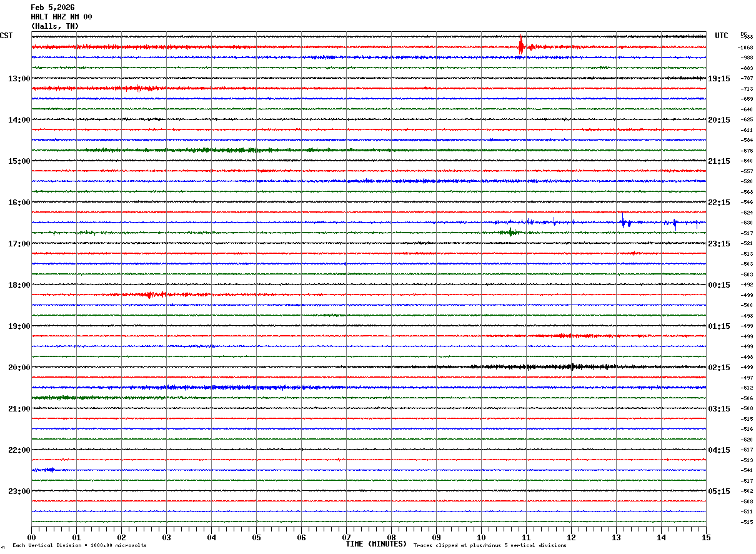Click minute tick label '01' on time axis

click(x=76, y=537)
